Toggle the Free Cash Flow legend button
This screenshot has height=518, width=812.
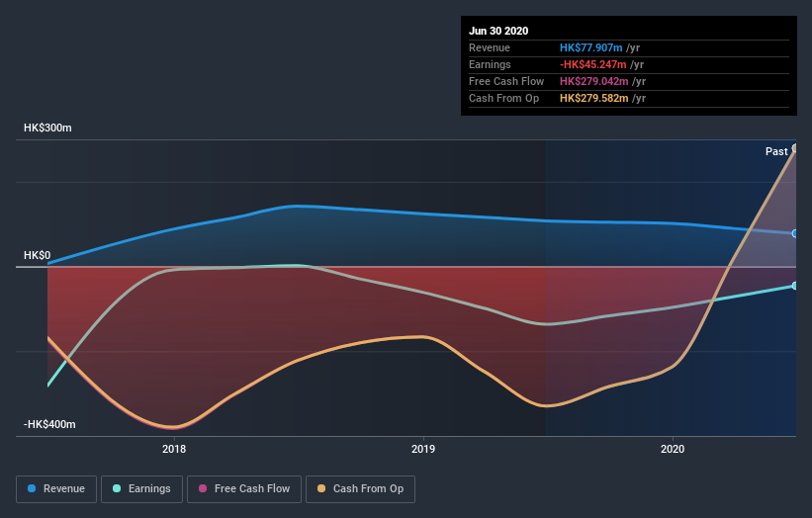pyautogui.click(x=244, y=489)
